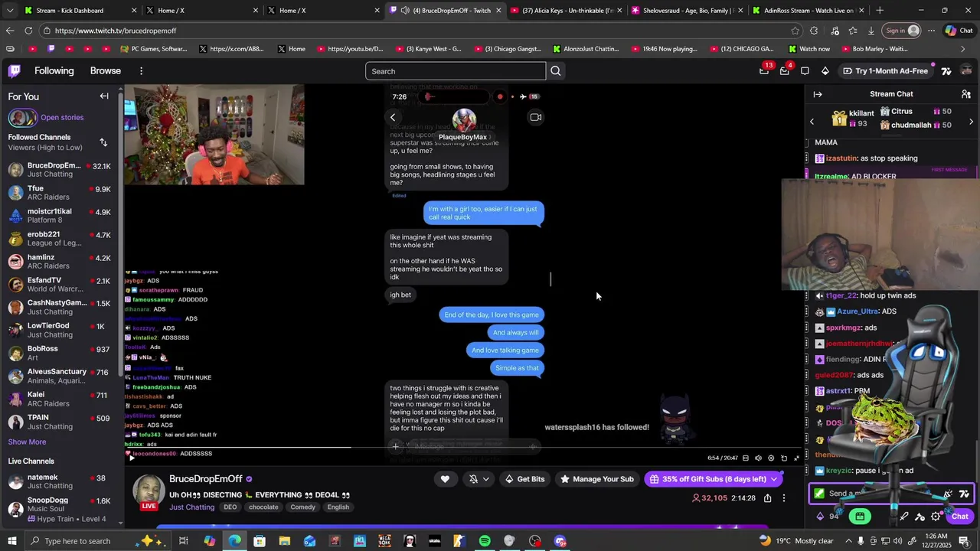Open the more options dots beside Browse
This screenshot has height=551, width=980.
[x=141, y=71]
